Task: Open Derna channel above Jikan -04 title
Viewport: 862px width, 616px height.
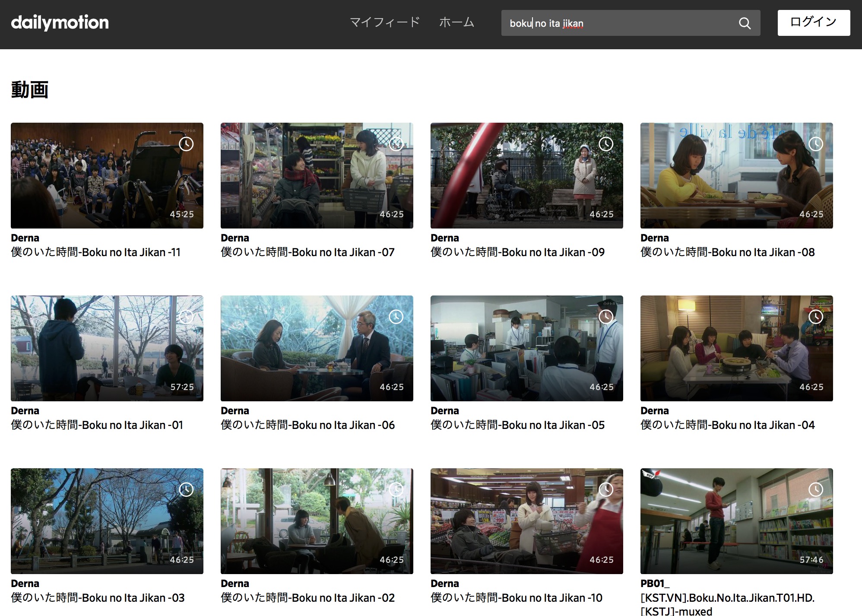Action: (x=655, y=411)
